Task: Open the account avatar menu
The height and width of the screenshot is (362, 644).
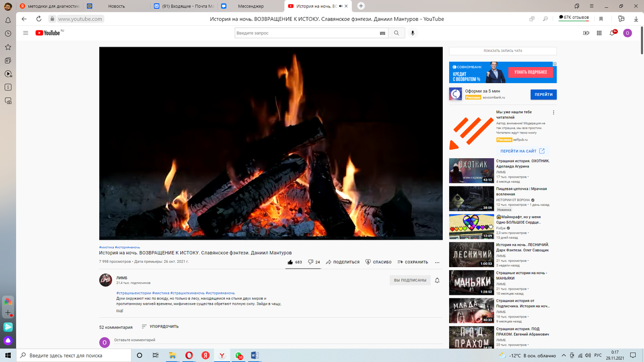Action: 627,33
